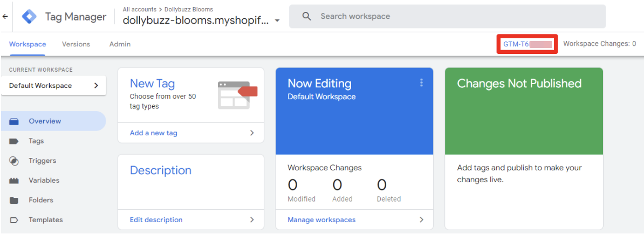Click the chevron beside Add a new tag

[x=252, y=133]
